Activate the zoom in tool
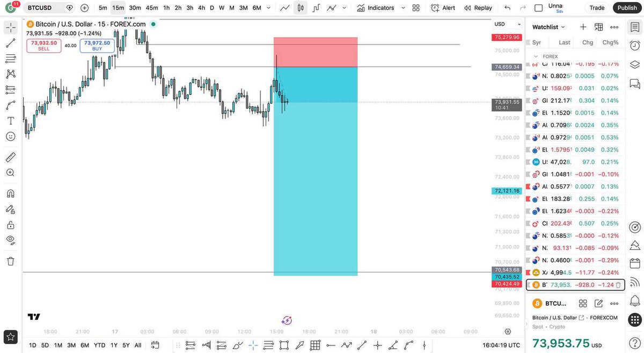Screen dimensions: 644x353 click(x=11, y=172)
